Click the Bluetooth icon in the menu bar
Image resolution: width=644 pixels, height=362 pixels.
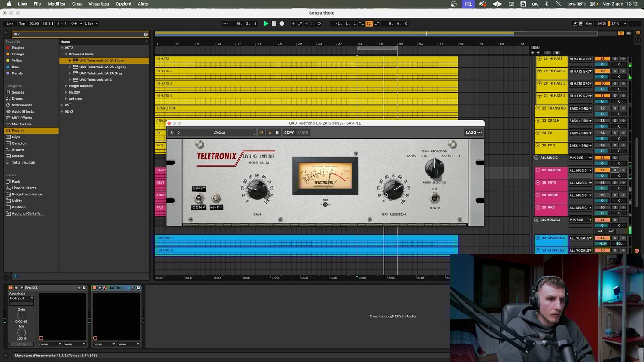pos(547,4)
